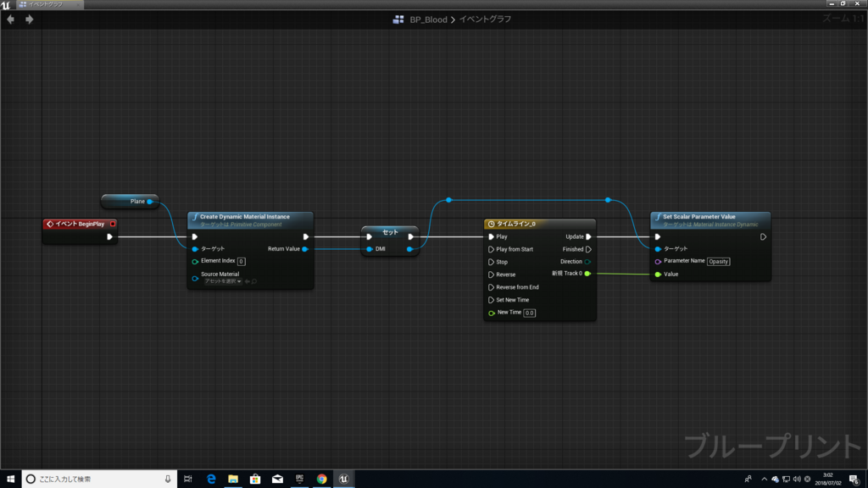Select the イベント BeginPlay node title

[x=80, y=224]
